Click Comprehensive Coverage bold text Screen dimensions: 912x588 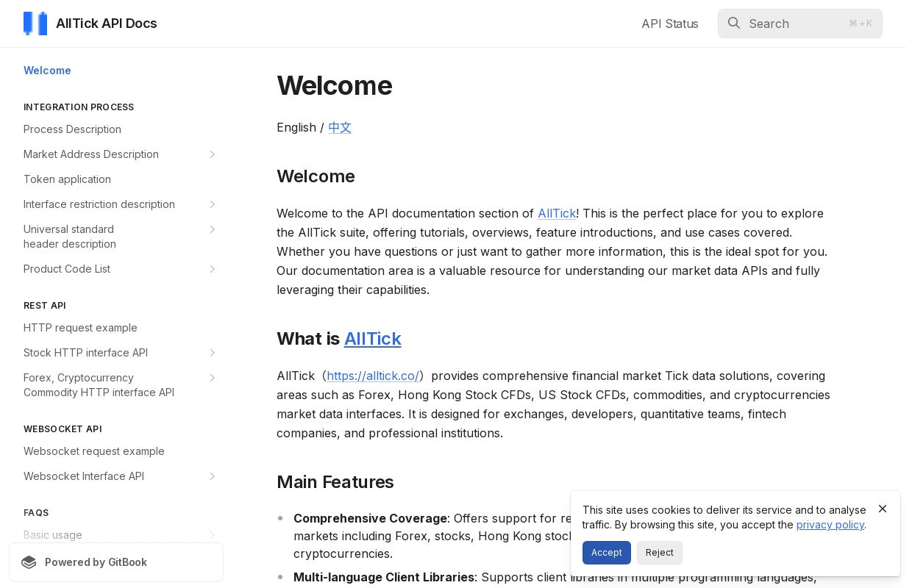point(370,518)
